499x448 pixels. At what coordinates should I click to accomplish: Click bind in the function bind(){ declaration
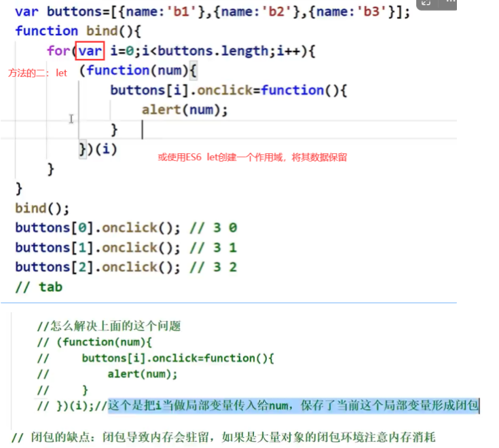pyautogui.click(x=102, y=31)
